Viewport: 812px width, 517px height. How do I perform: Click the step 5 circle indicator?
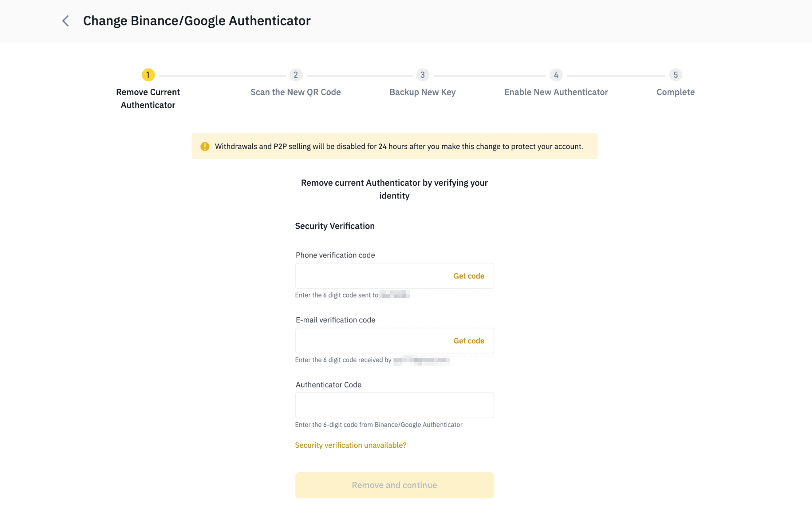[676, 75]
